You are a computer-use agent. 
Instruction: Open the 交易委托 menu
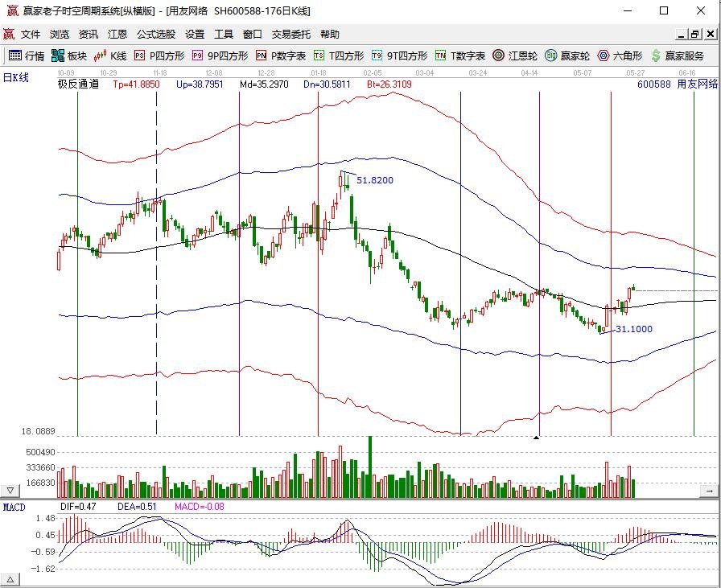point(290,34)
